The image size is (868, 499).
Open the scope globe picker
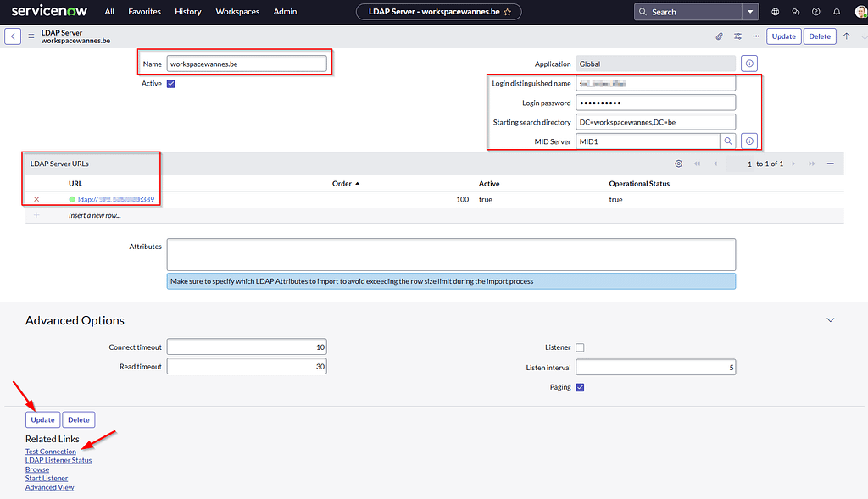pyautogui.click(x=775, y=12)
